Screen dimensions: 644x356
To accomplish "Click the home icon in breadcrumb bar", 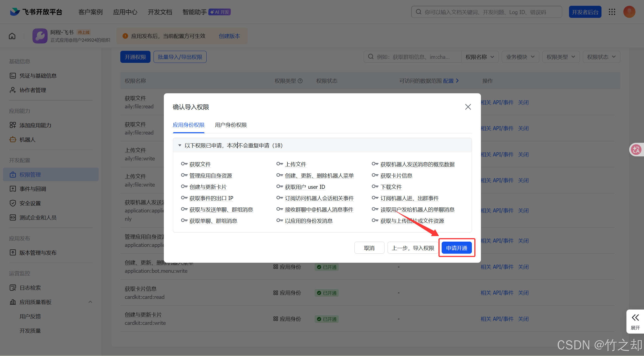I will click(x=12, y=36).
